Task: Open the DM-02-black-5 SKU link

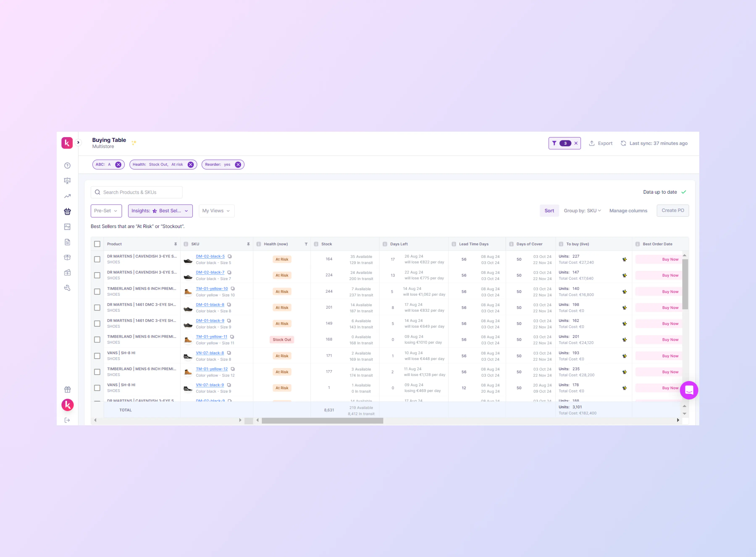Action: 210,256
